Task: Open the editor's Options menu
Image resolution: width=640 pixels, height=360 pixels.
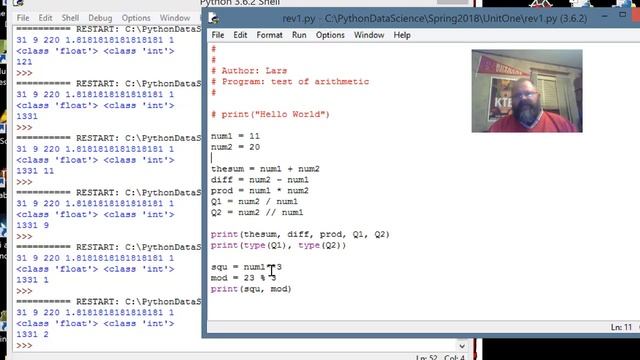Action: click(x=330, y=35)
